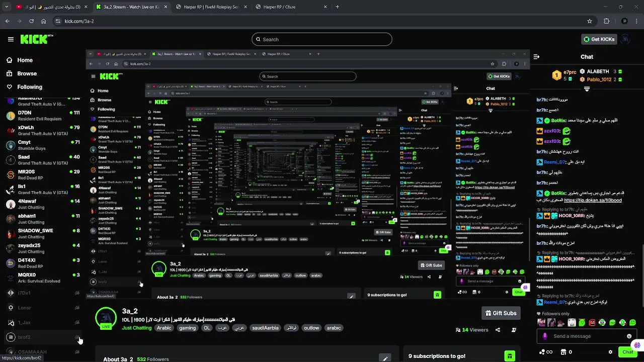Open 3a_2 channel avatar with LIVE badge
The width and height of the screenshot is (644, 362).
[x=106, y=318]
